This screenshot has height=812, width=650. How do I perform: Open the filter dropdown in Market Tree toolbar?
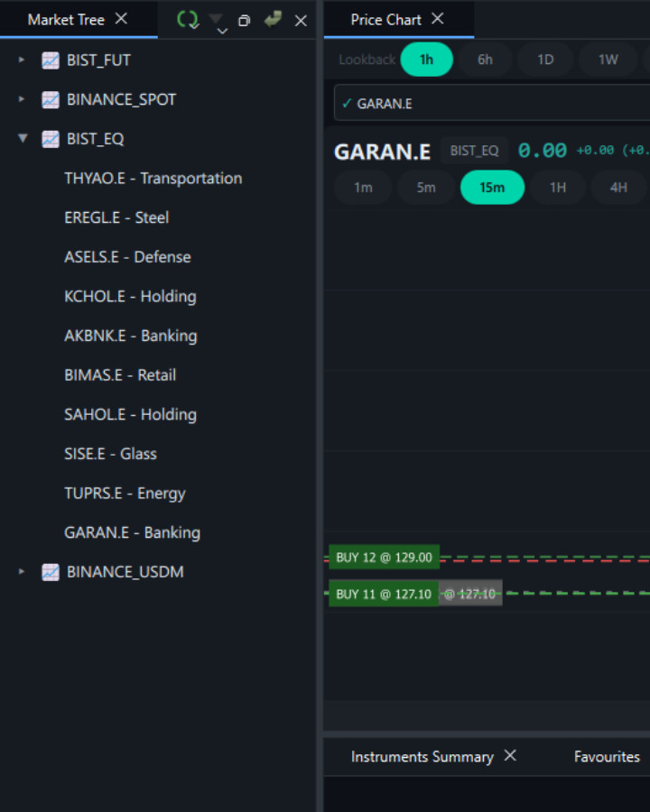[217, 22]
